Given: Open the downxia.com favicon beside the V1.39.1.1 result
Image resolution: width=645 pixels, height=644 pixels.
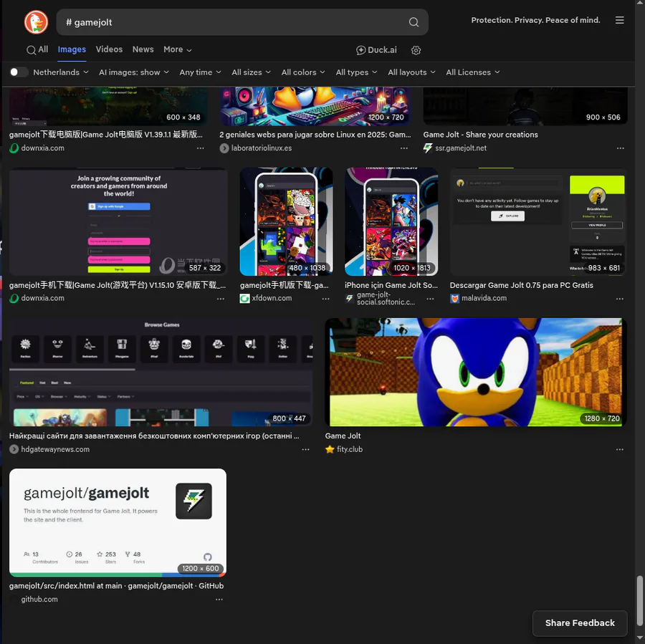Looking at the screenshot, I should (14, 148).
